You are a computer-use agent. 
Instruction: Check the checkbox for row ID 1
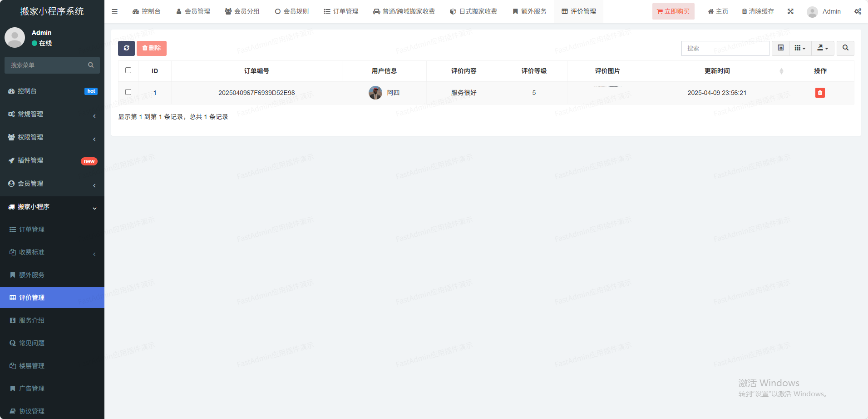tap(128, 92)
